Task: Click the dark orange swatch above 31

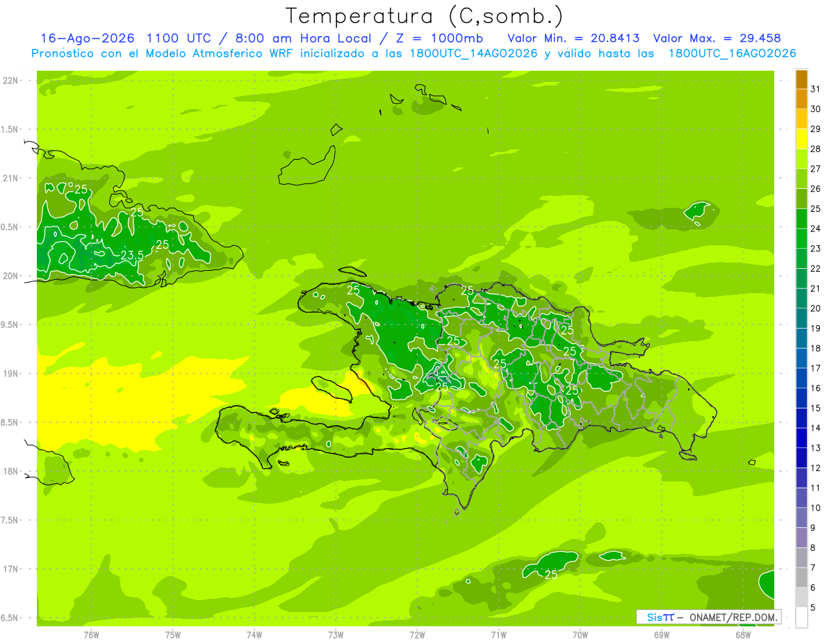Action: coord(801,79)
